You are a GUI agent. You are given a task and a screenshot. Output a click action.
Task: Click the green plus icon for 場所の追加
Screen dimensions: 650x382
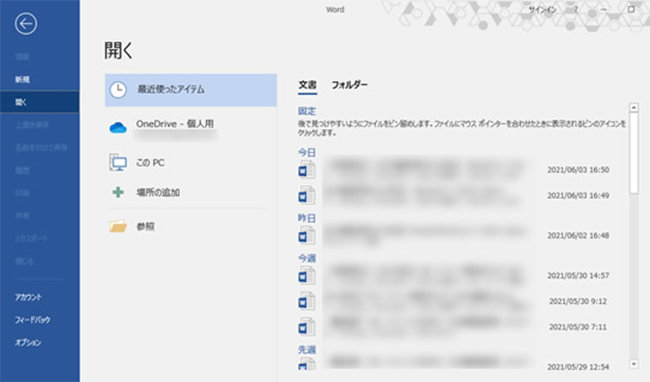118,192
